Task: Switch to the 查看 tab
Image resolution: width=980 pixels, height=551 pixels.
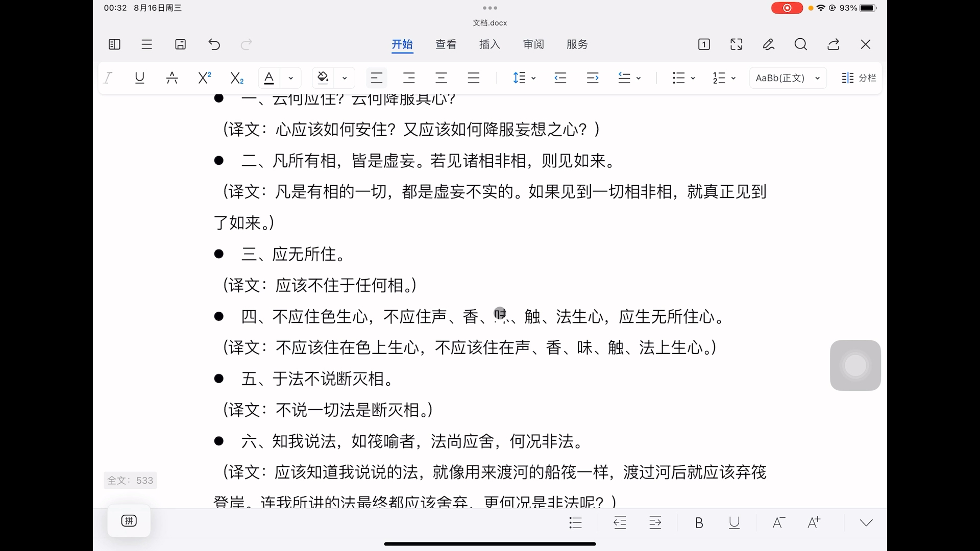Action: click(446, 44)
